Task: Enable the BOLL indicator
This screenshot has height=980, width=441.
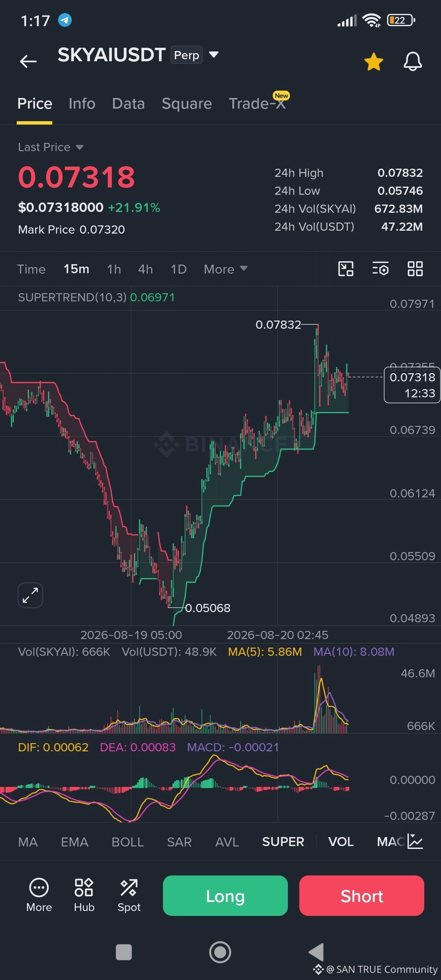Action: [x=128, y=842]
